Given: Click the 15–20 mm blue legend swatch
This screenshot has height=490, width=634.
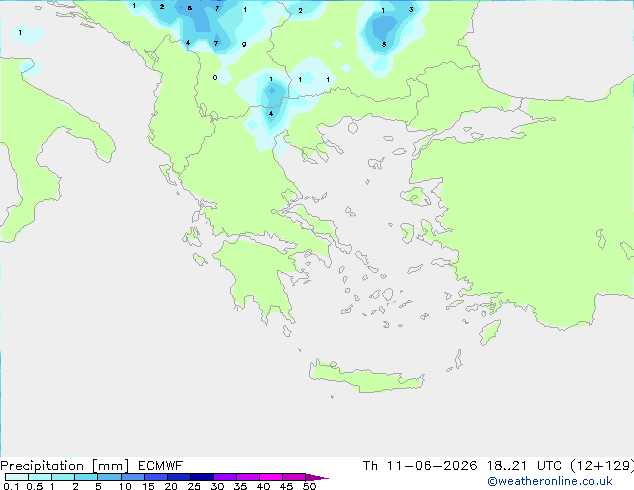Looking at the screenshot, I should pyautogui.click(x=156, y=477).
